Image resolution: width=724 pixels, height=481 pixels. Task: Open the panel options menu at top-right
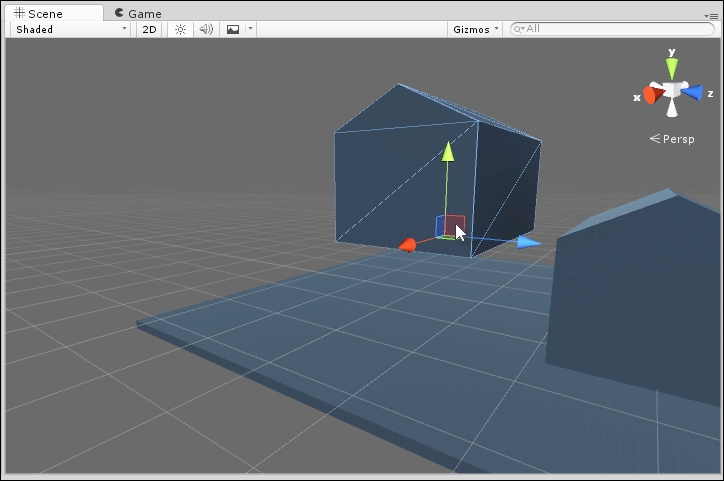[x=711, y=14]
